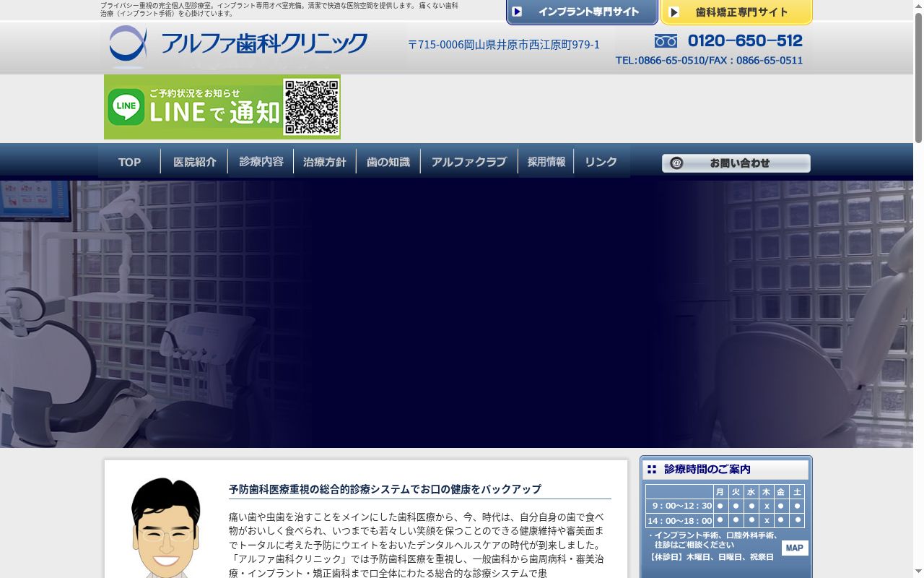Open the 診療内容 menu item
Viewport: 924px width, 578px height.
261,162
